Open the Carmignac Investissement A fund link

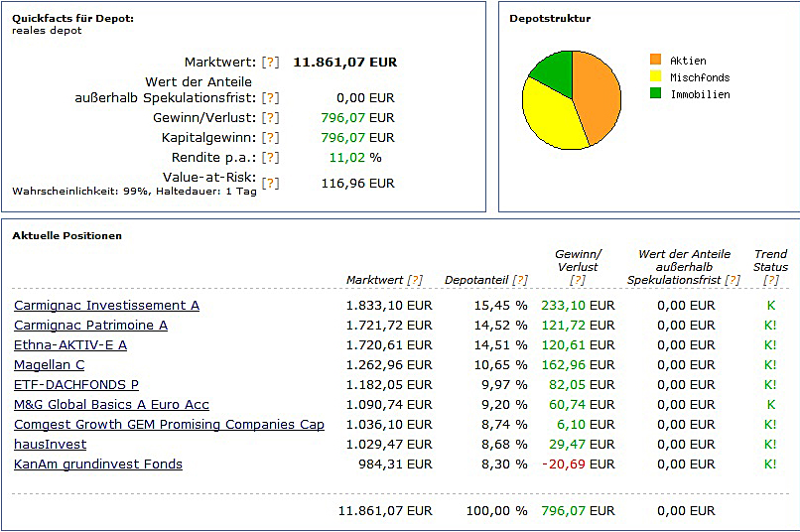(106, 306)
